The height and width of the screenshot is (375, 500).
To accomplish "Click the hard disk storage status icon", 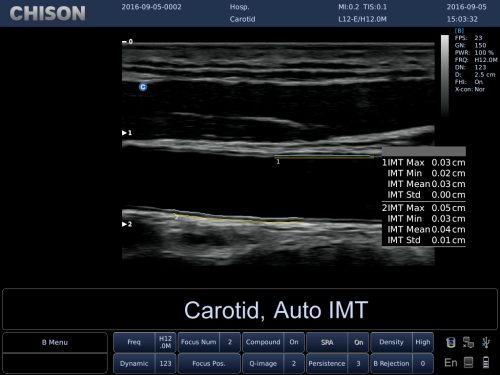I will 451,342.
